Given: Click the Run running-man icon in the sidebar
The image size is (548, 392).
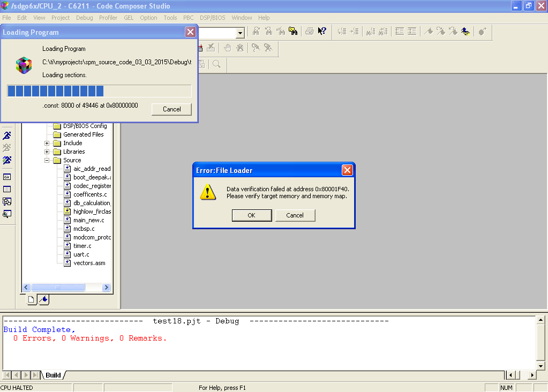Looking at the screenshot, I should [x=7, y=135].
